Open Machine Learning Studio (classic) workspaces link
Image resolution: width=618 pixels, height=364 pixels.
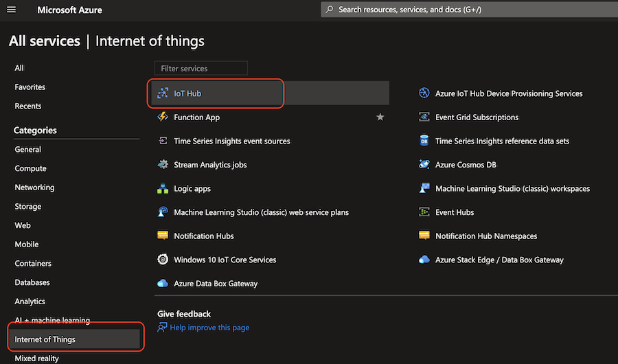512,188
